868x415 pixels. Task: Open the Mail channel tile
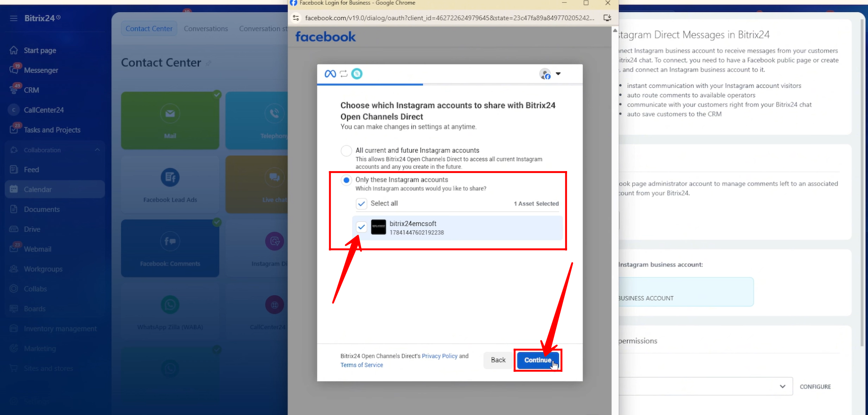[x=170, y=120]
